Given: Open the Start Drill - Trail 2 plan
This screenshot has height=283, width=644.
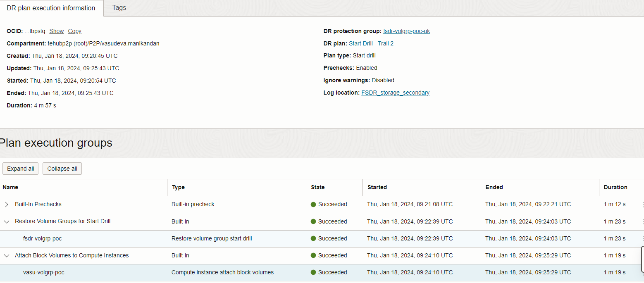Looking at the screenshot, I should tap(371, 43).
